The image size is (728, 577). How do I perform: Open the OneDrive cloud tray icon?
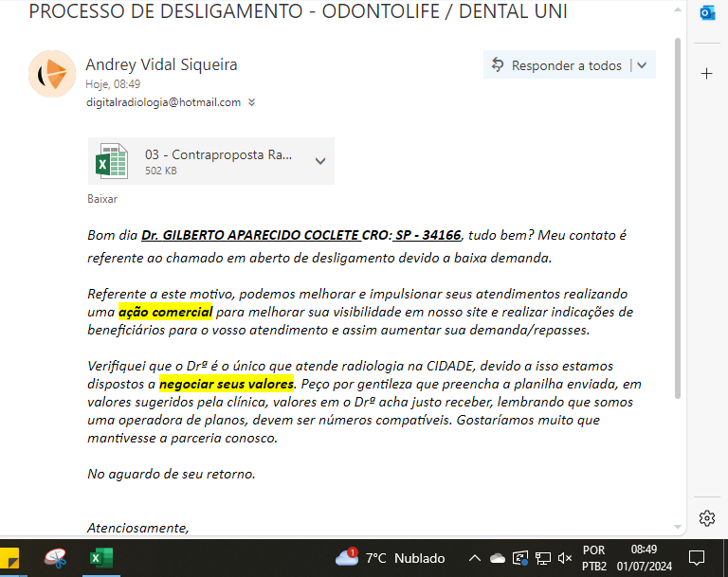coord(498,558)
